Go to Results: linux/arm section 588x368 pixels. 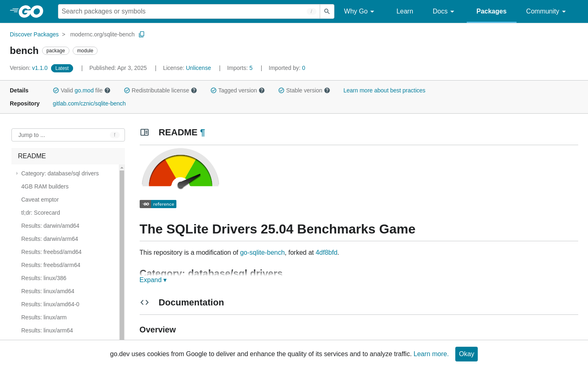[x=44, y=317]
